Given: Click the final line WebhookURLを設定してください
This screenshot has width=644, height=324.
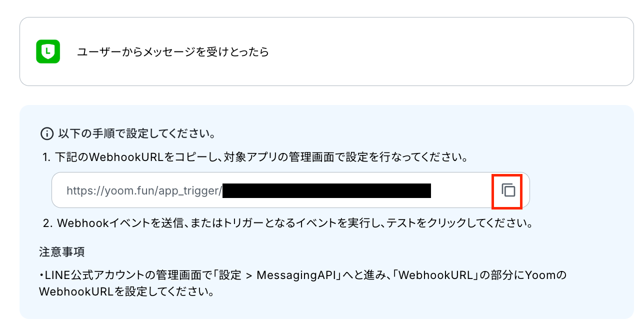Looking at the screenshot, I should coord(127,291).
